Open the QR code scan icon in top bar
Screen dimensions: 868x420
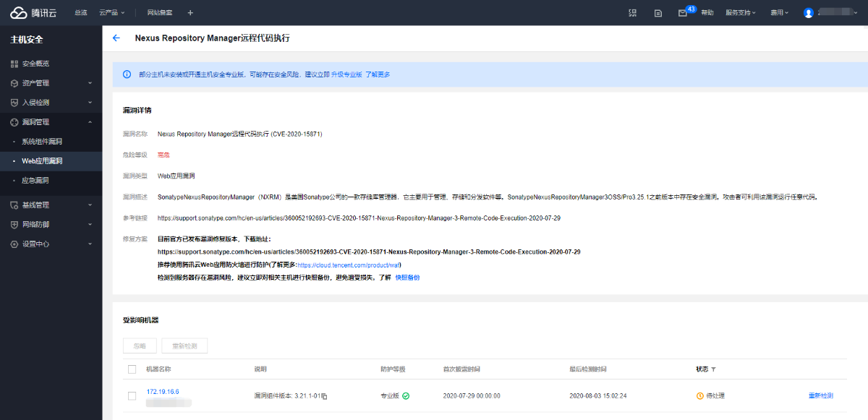[x=633, y=12]
